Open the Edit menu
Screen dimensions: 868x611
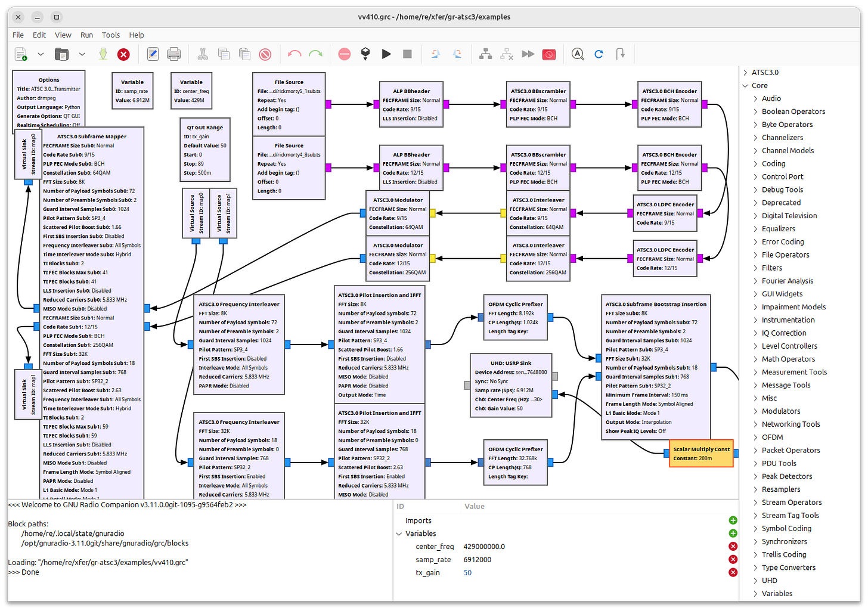[x=39, y=35]
